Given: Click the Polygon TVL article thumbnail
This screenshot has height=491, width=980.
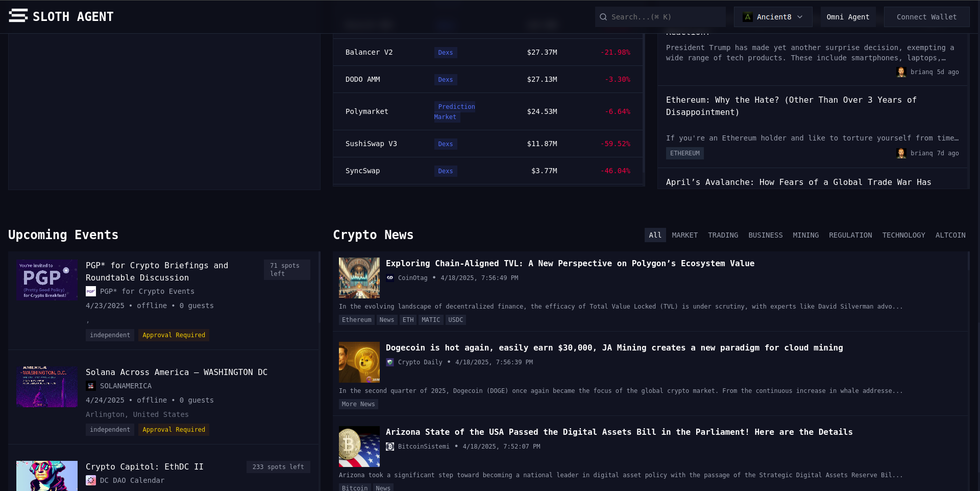Looking at the screenshot, I should coord(359,278).
